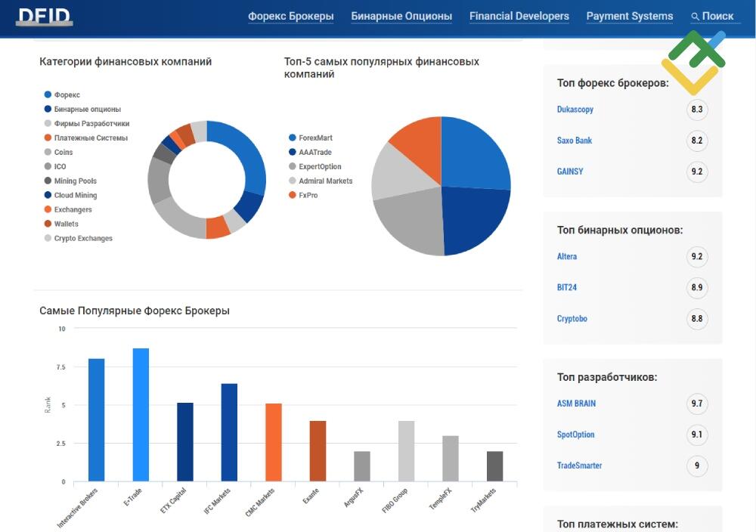Open the SpotOption developer link
The height and width of the screenshot is (532, 756).
pyautogui.click(x=575, y=435)
